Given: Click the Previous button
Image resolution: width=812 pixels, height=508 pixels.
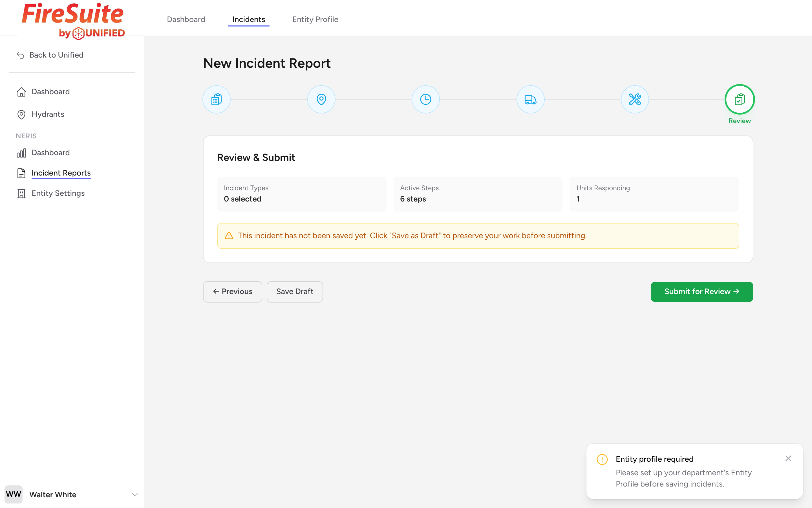Looking at the screenshot, I should (x=233, y=292).
